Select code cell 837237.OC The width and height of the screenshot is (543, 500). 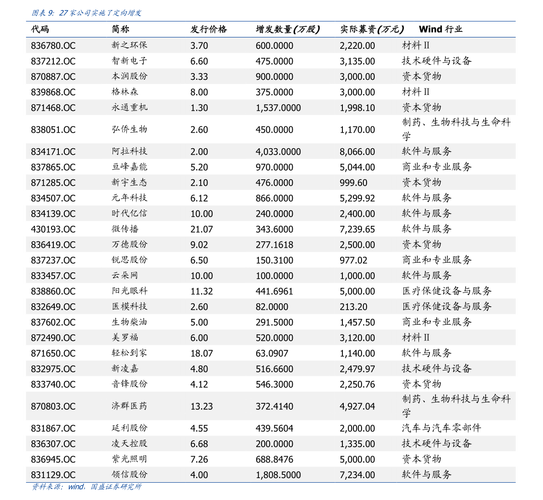[x=53, y=260]
